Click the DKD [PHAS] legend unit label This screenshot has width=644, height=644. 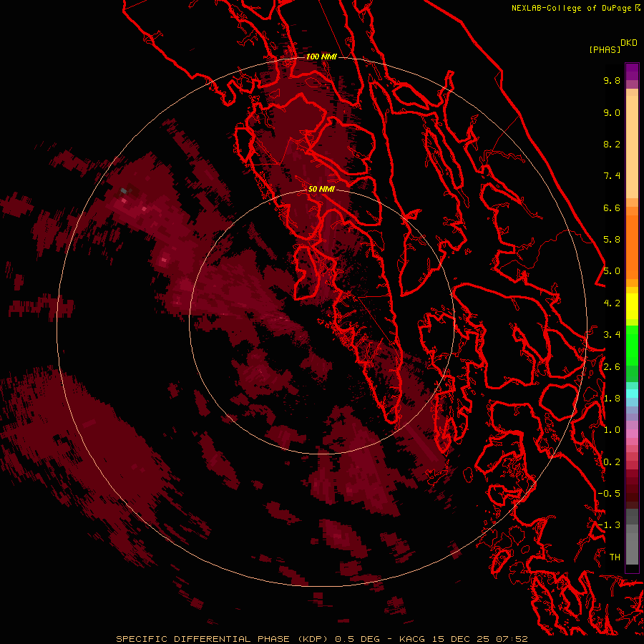pos(613,47)
